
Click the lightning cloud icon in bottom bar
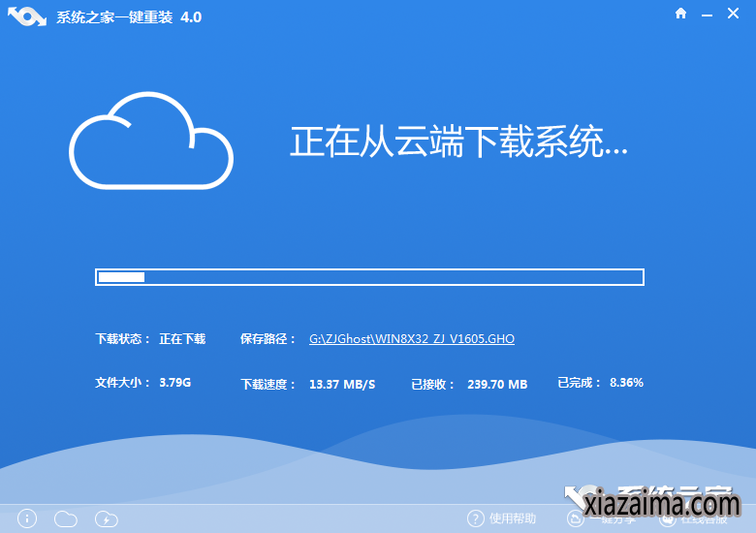[x=107, y=519]
